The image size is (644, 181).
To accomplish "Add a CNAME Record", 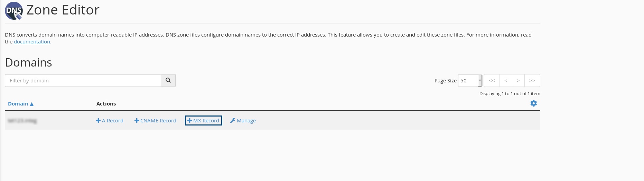I will coord(155,121).
